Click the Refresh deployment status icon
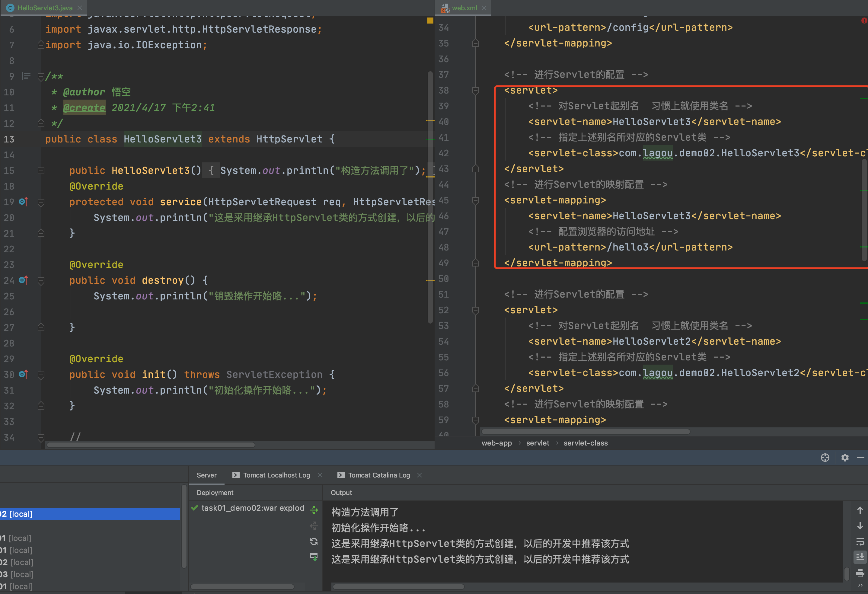Screen dimensions: 868x594 coord(314,541)
